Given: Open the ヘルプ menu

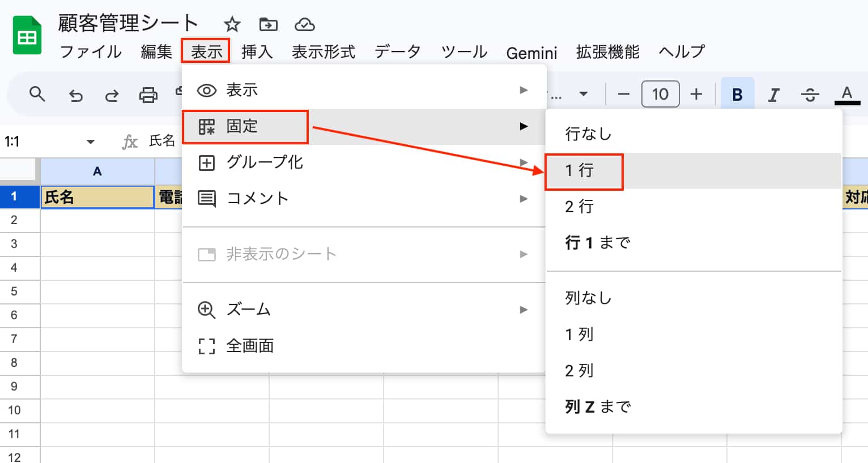Looking at the screenshot, I should click(x=682, y=52).
